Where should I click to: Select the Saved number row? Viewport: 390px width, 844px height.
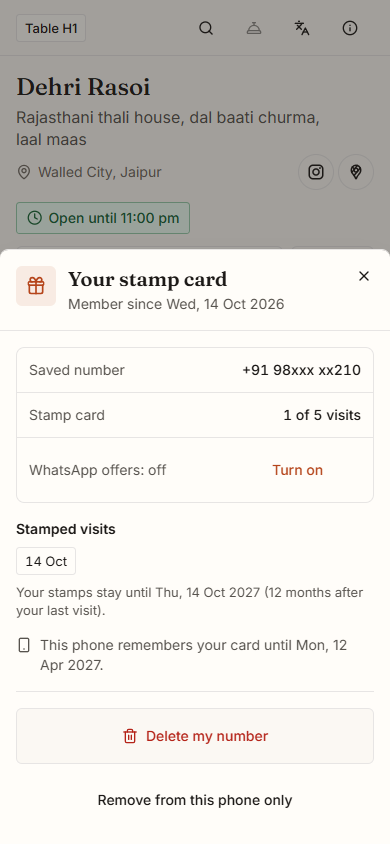195,370
